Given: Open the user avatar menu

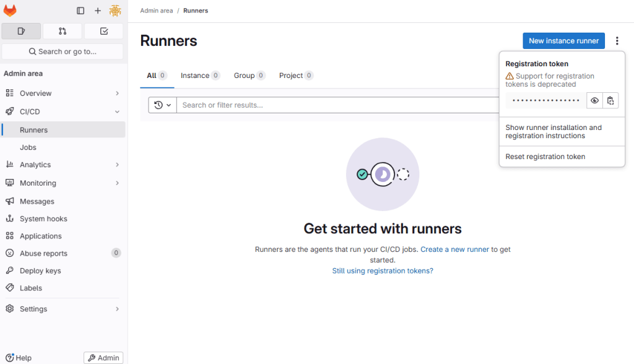Looking at the screenshot, I should [x=115, y=11].
